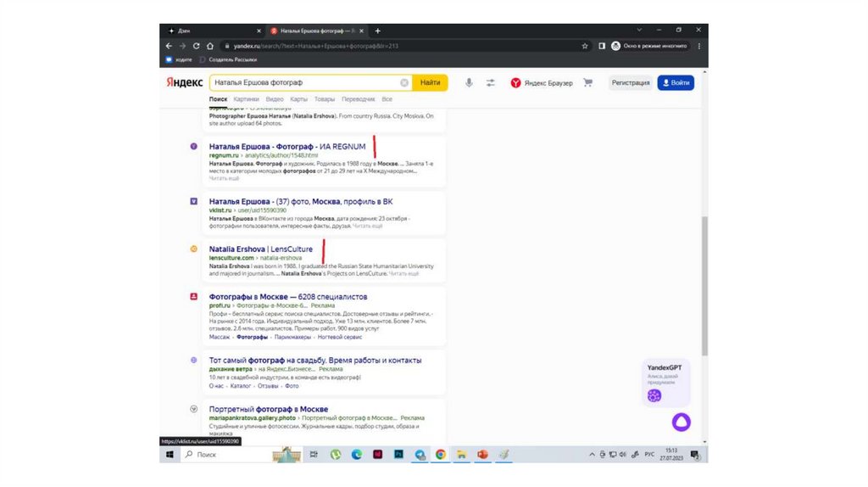Click the browser back arrow
The width and height of the screenshot is (868, 487).
169,46
